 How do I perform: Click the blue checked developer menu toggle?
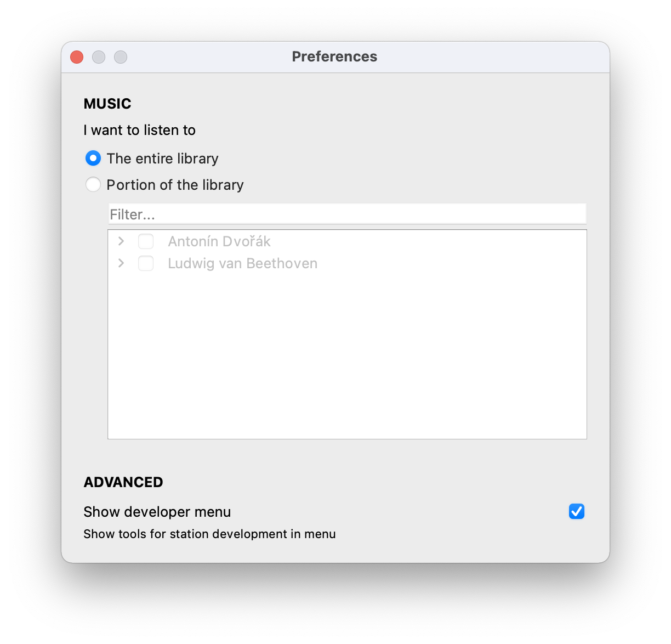pyautogui.click(x=576, y=511)
